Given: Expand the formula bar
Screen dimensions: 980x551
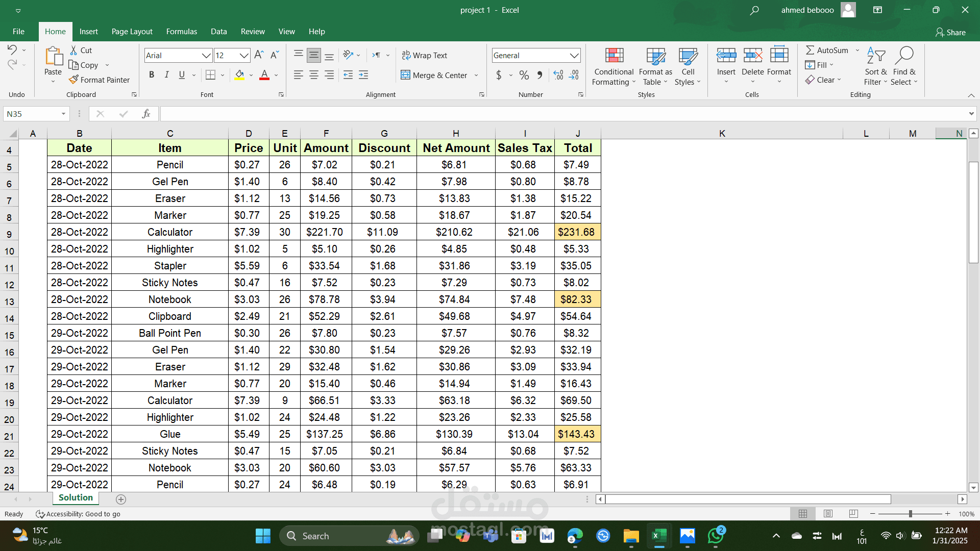Looking at the screenshot, I should click(x=971, y=114).
